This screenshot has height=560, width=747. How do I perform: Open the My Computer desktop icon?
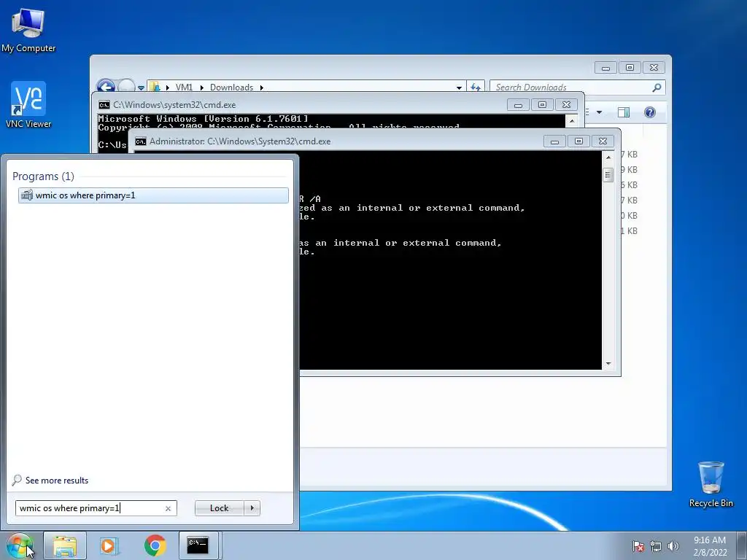28,31
